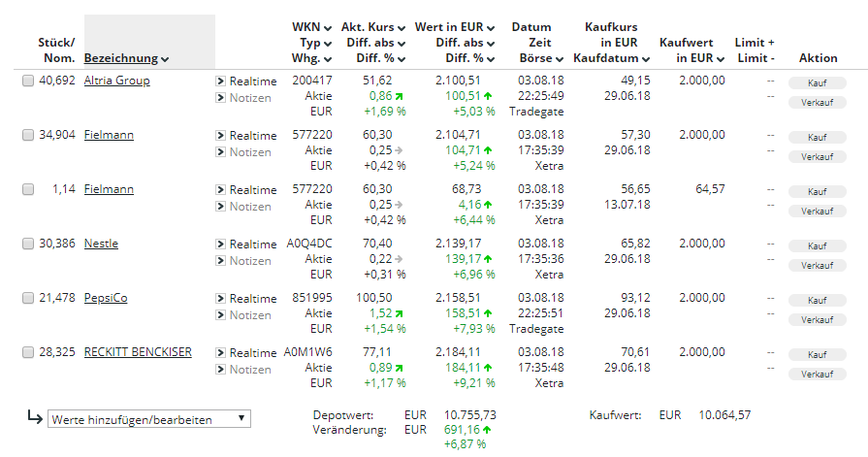Open the RECKITT BENCKISER link

point(138,352)
